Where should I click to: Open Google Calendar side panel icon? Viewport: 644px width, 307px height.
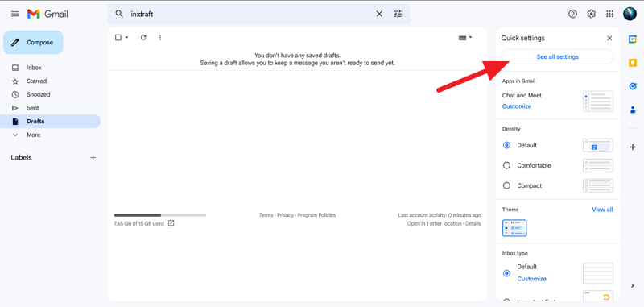(633, 39)
